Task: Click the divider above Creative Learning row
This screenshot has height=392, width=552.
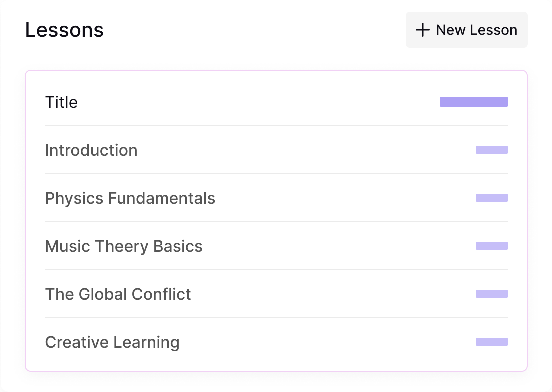Action: [x=276, y=318]
